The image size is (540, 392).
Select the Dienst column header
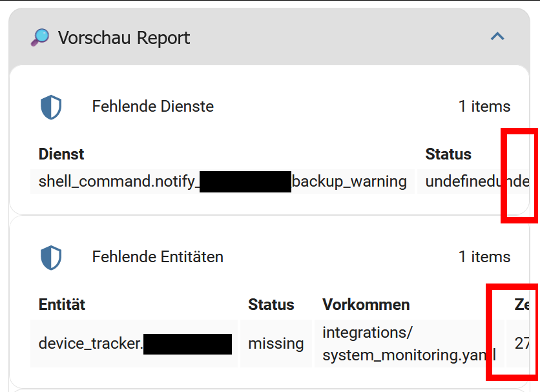coord(61,154)
